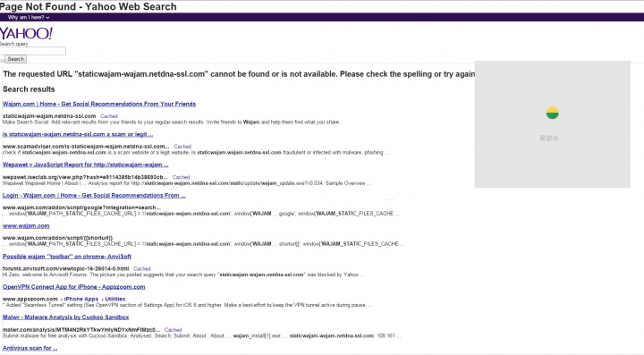Click the Search button
The width and height of the screenshot is (644, 355).
click(16, 59)
